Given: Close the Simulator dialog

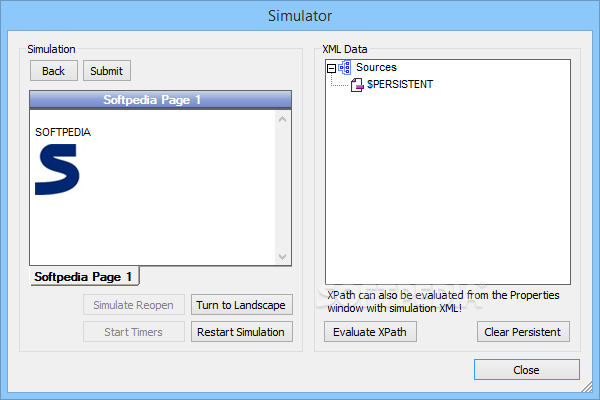Looking at the screenshot, I should [527, 370].
